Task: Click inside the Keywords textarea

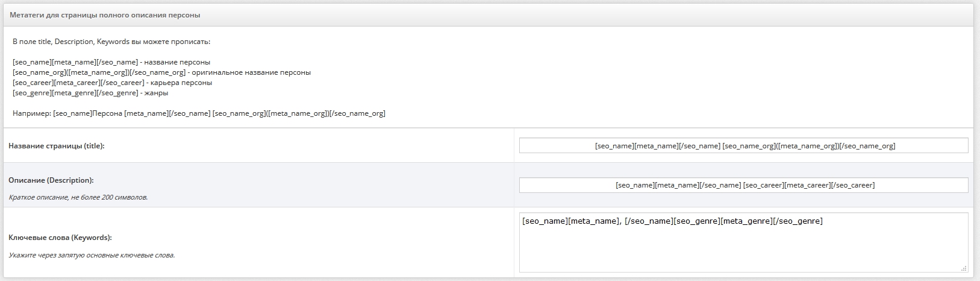Action: 743,242
